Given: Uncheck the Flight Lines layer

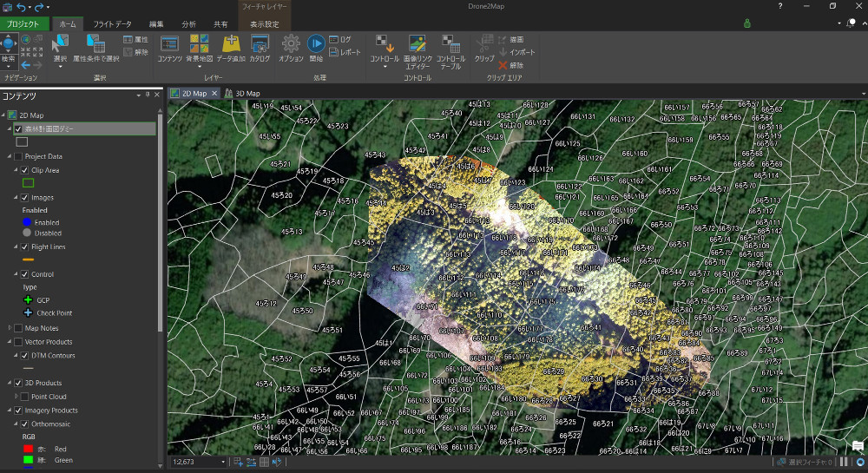Looking at the screenshot, I should pyautogui.click(x=25, y=247).
